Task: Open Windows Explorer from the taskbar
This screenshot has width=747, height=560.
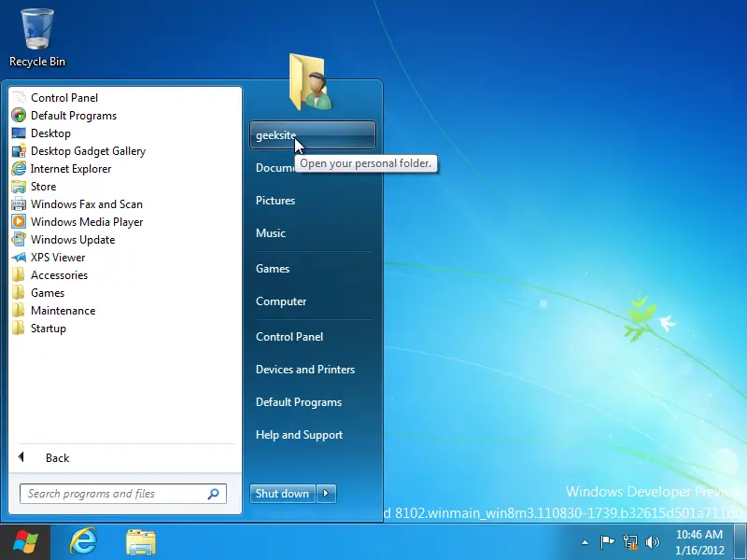Action: (141, 542)
